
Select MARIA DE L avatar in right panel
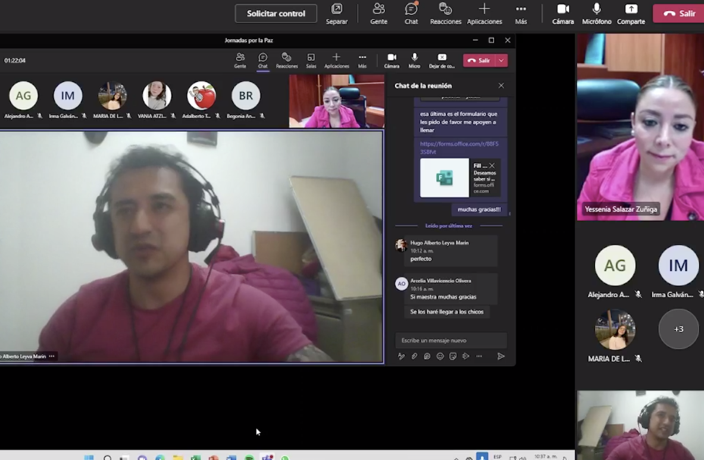coord(615,330)
